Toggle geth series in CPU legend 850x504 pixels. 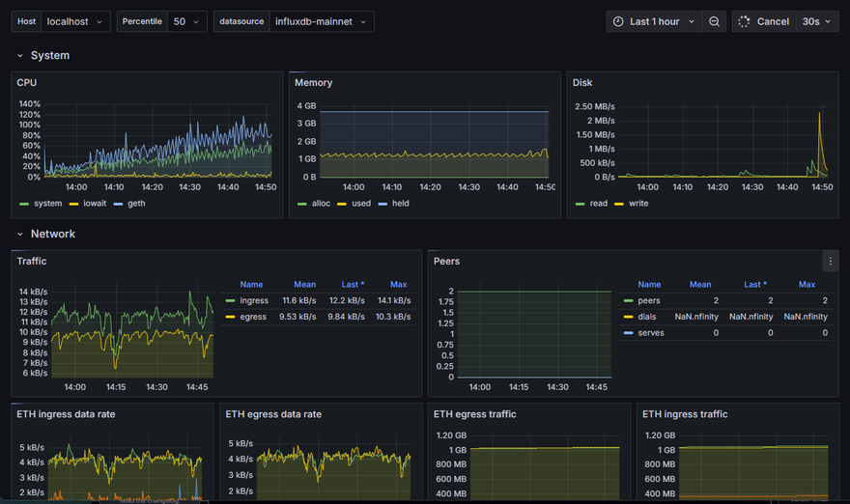(x=135, y=204)
